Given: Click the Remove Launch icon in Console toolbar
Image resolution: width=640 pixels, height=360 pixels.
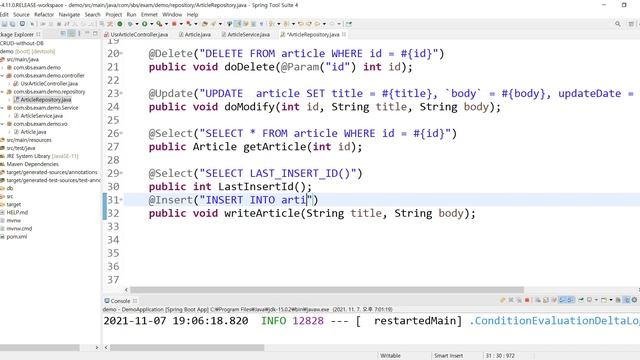Looking at the screenshot, I should point(511,300).
